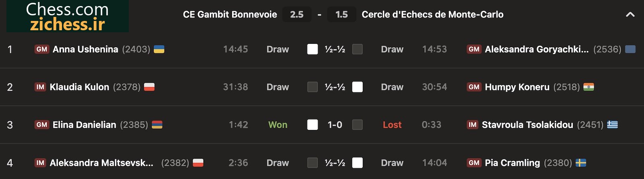644x179 pixels.
Task: Click Sweden flag beside Pia Cramling
Action: pos(581,162)
